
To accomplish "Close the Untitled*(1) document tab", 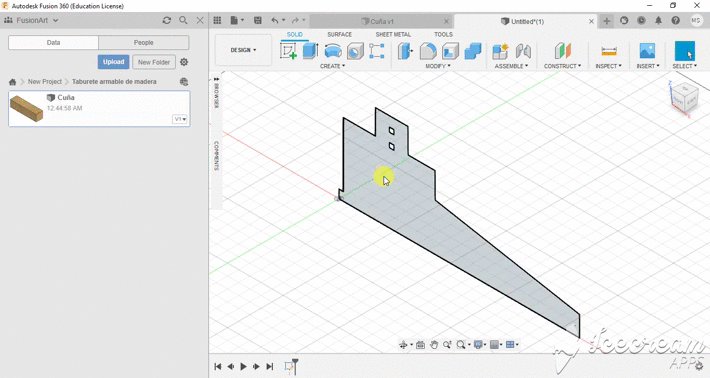I will 591,21.
